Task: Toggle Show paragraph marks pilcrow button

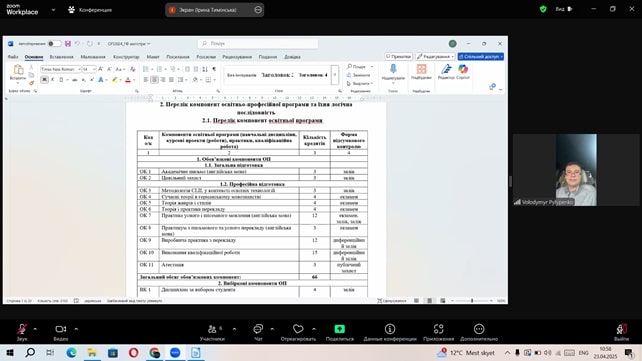Action: (x=214, y=69)
